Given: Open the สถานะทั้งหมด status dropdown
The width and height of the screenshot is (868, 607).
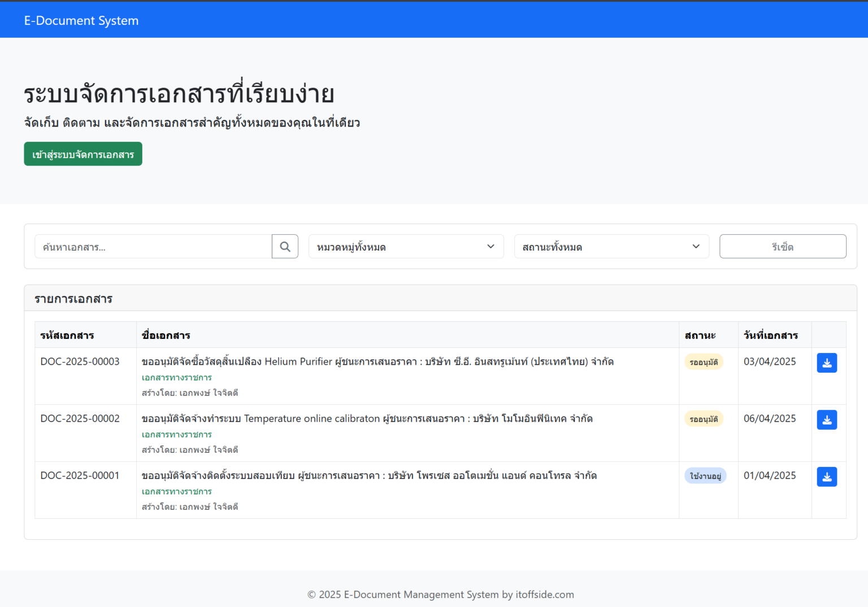Looking at the screenshot, I should click(611, 246).
